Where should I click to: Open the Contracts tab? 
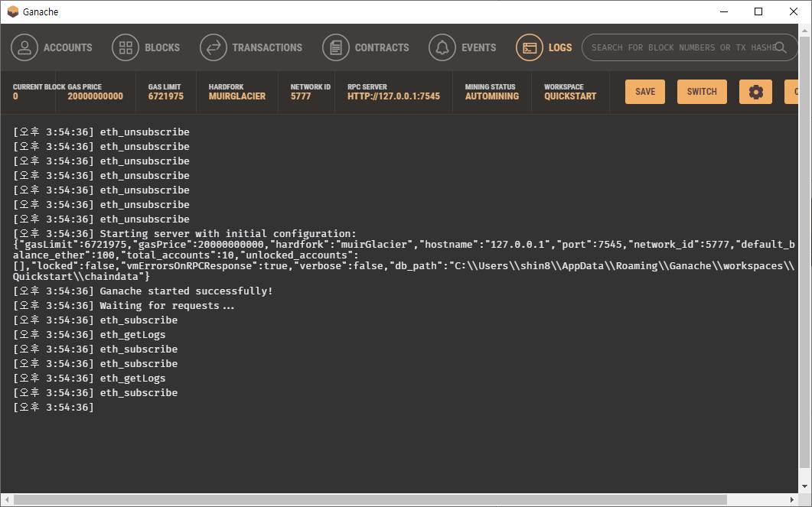point(366,47)
